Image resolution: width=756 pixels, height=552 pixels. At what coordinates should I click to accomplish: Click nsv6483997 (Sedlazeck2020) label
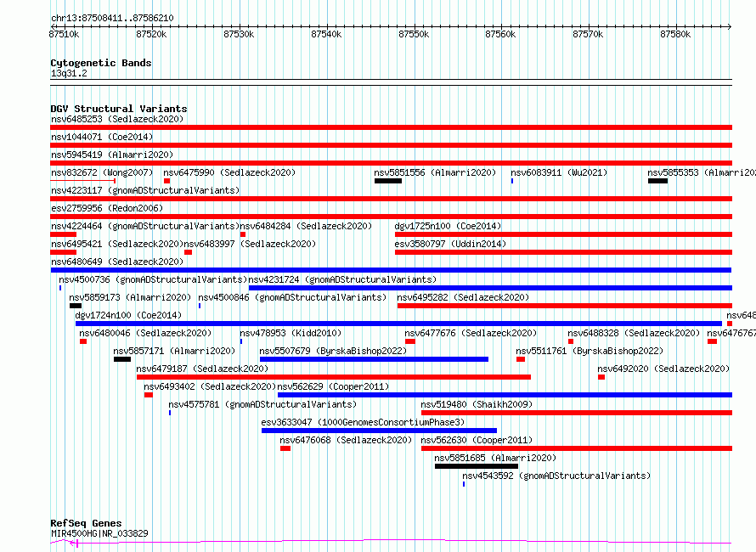click(250, 244)
